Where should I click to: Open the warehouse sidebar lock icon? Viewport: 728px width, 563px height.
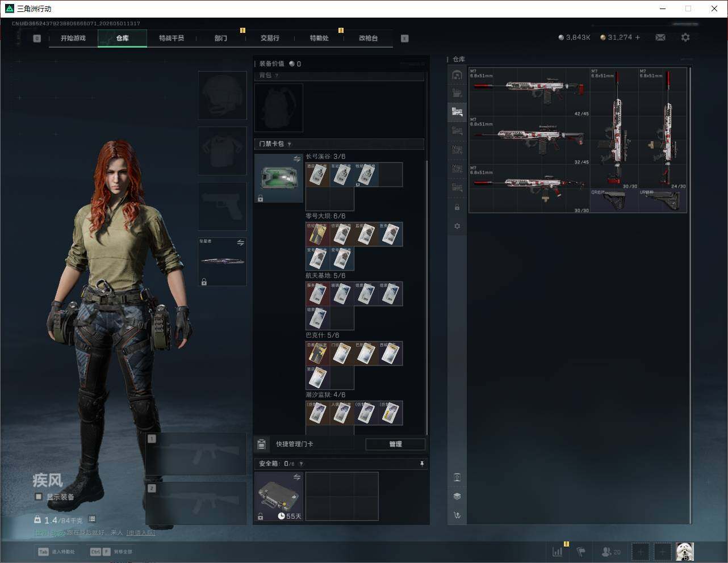[457, 208]
